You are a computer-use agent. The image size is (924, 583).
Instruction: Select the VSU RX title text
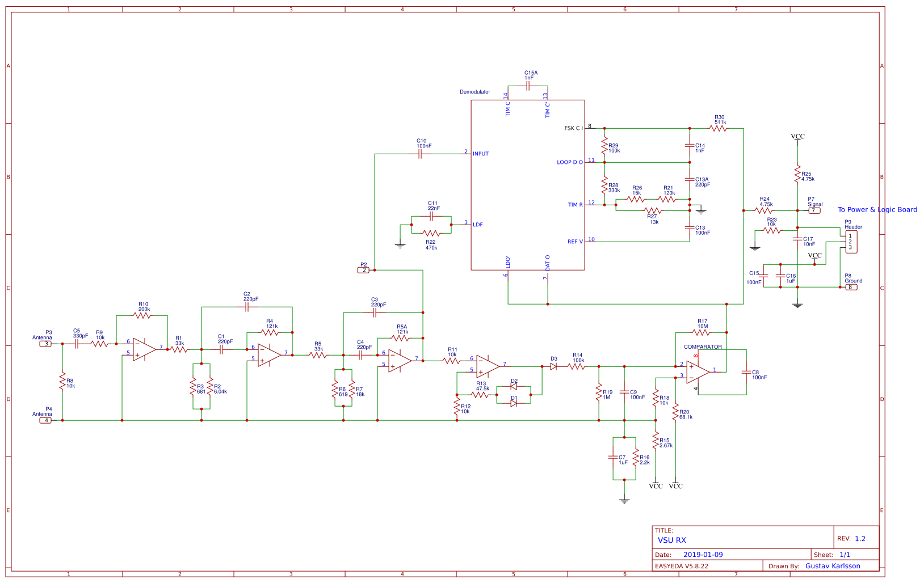tap(673, 540)
